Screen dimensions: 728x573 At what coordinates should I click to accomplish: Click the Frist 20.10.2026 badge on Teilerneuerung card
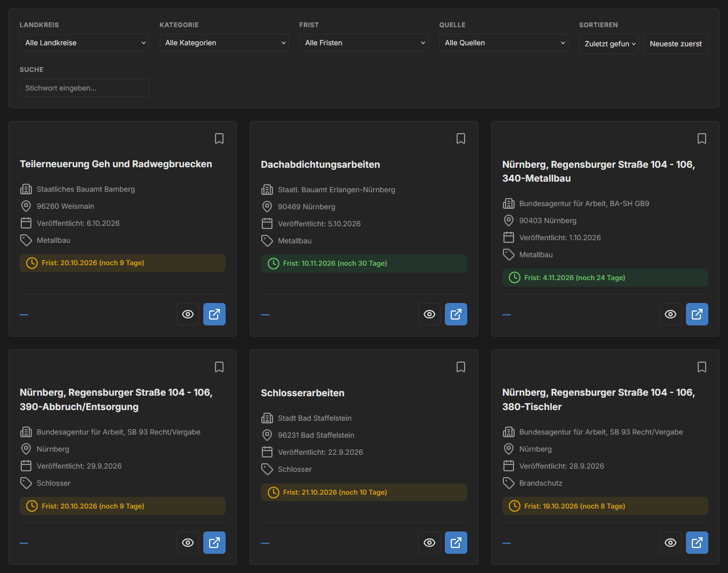tap(122, 263)
